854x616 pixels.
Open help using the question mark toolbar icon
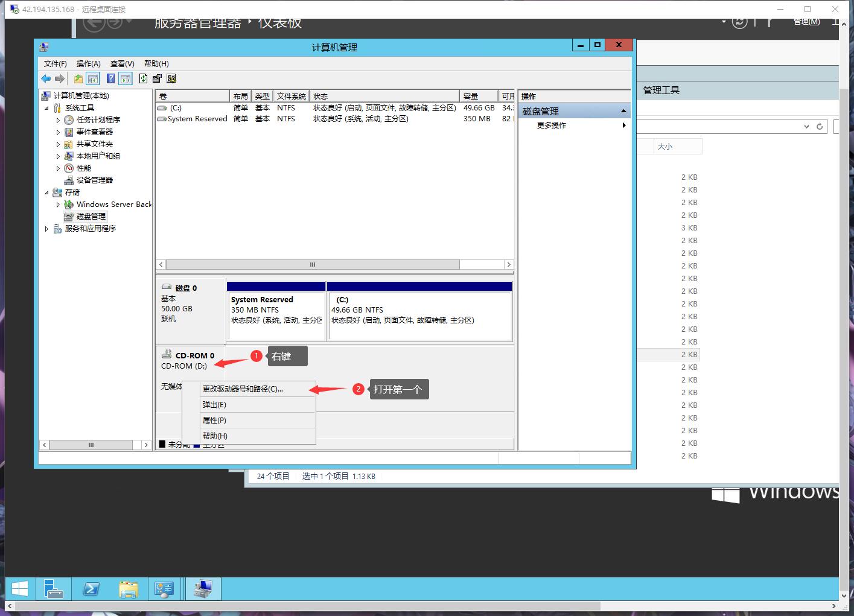pos(110,78)
